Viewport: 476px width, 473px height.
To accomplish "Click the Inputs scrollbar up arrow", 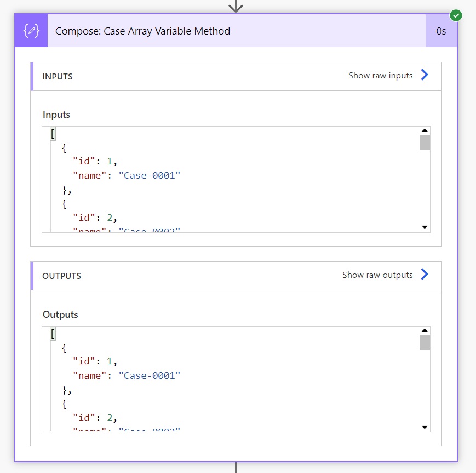I will (425, 130).
